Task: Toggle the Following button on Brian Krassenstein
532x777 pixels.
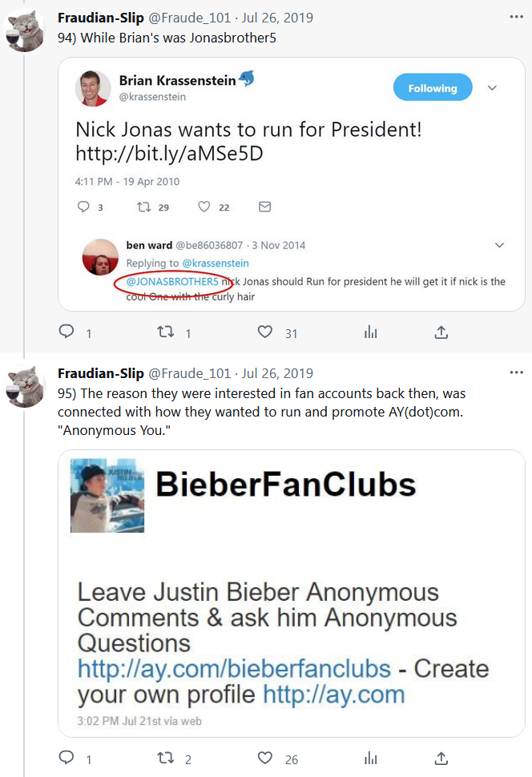Action: pyautogui.click(x=433, y=88)
